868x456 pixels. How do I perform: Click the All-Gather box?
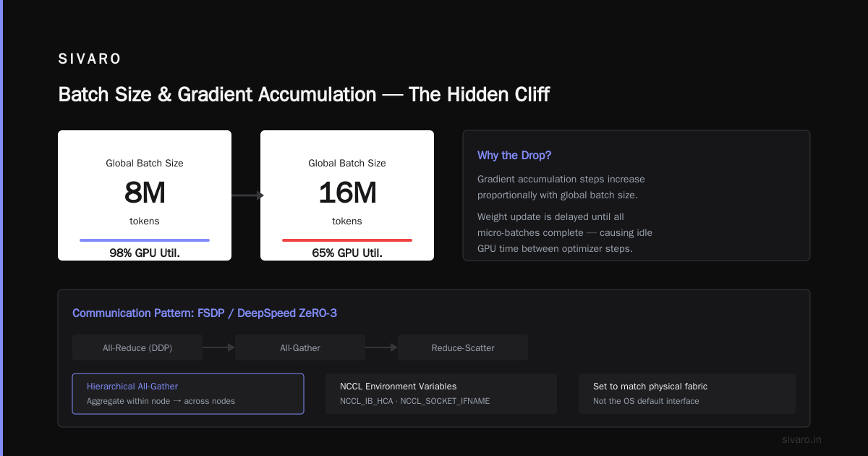coord(300,347)
